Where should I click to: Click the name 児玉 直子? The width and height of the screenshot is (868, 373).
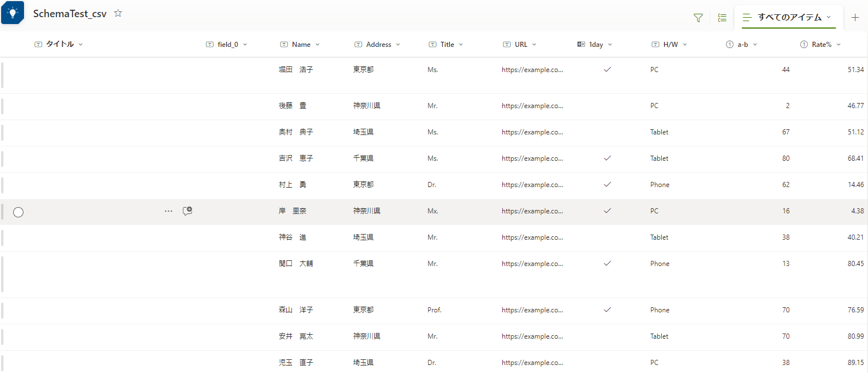pos(296,363)
